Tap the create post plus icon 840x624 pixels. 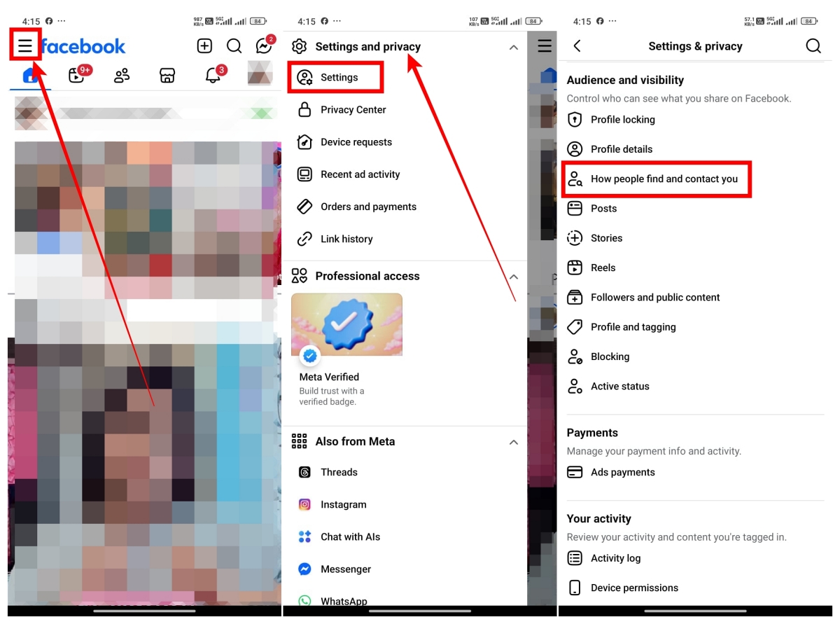[204, 46]
